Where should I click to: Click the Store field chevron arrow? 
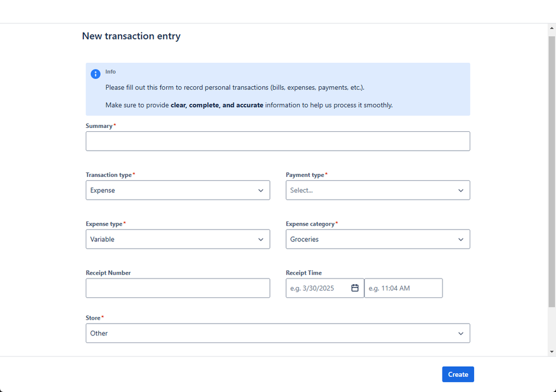(x=461, y=334)
